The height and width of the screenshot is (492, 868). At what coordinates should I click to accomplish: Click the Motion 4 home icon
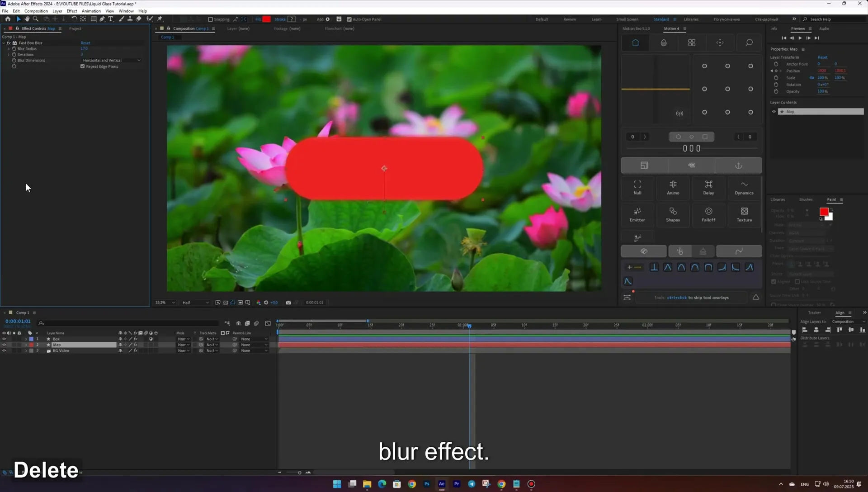point(635,43)
